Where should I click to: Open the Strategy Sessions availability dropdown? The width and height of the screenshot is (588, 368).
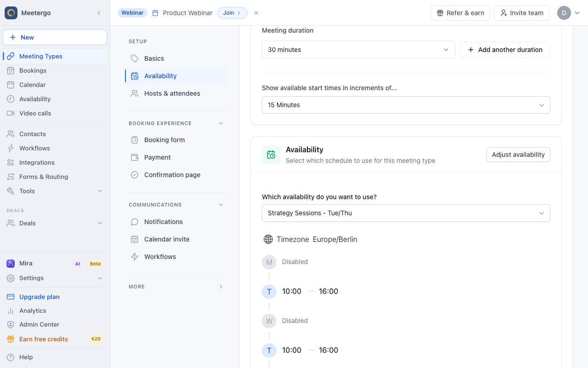point(406,213)
